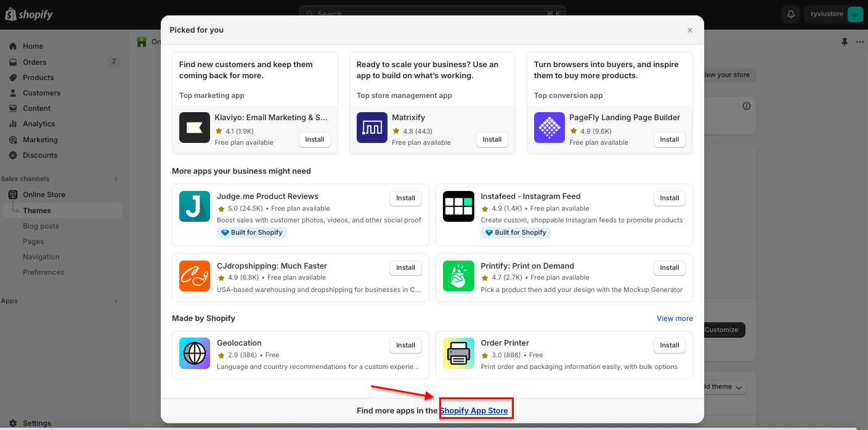The image size is (868, 430).
Task: Open the notifications bell icon
Action: point(790,14)
